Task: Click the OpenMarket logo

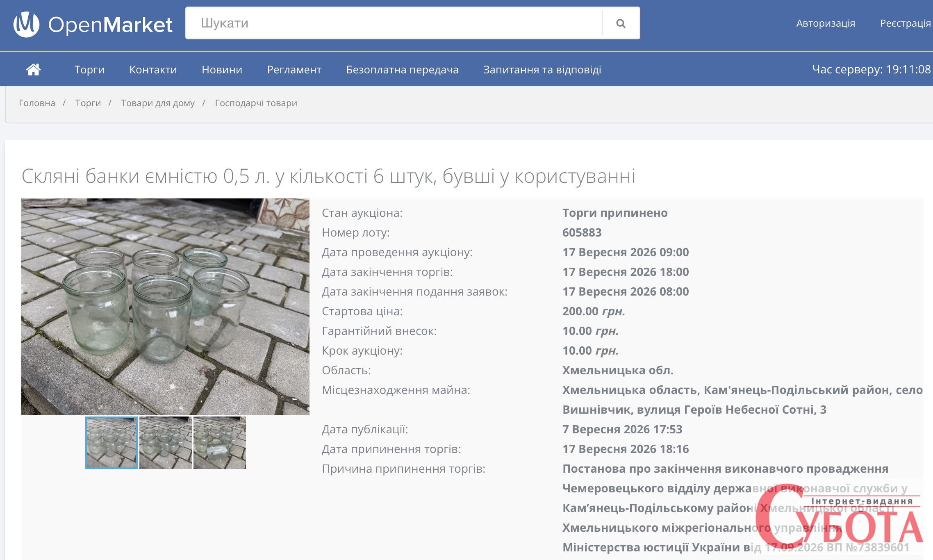Action: (93, 24)
